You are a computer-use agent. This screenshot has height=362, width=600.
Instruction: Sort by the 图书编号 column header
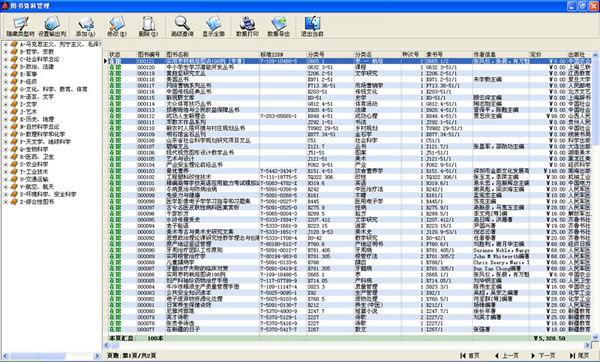click(x=150, y=54)
